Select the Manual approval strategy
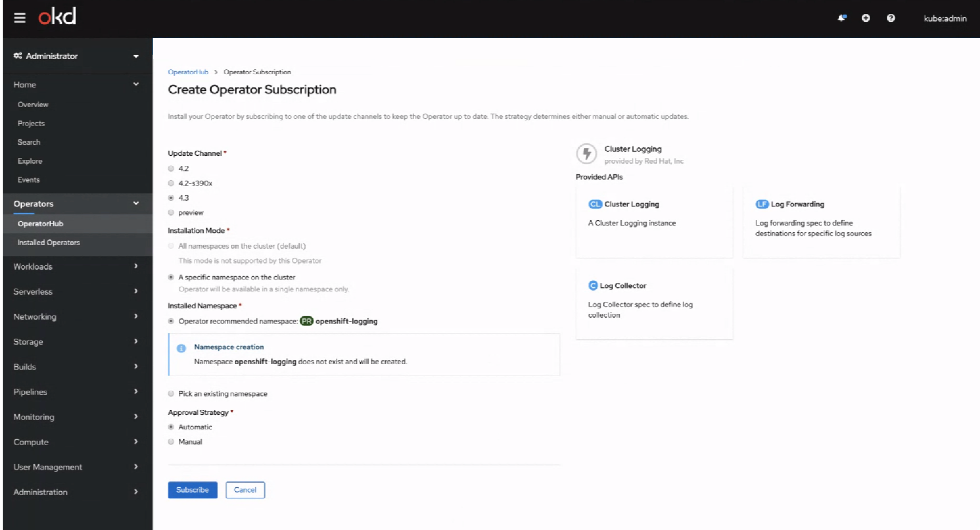 (171, 441)
